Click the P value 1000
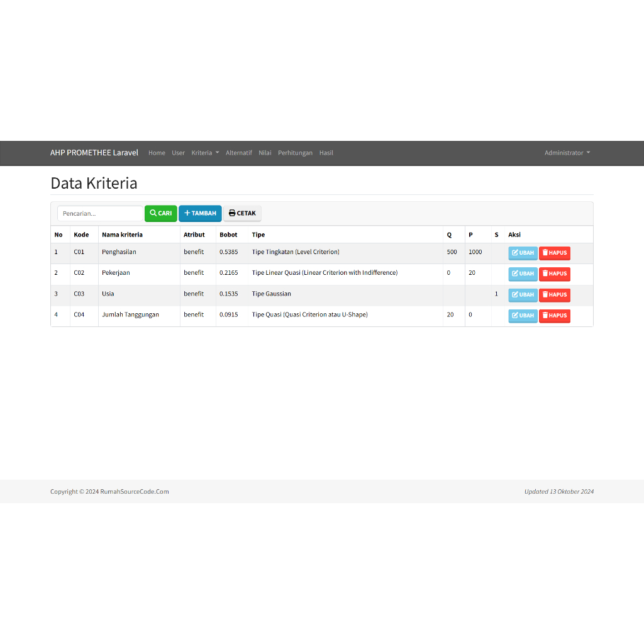The height and width of the screenshot is (644, 644). tap(475, 252)
